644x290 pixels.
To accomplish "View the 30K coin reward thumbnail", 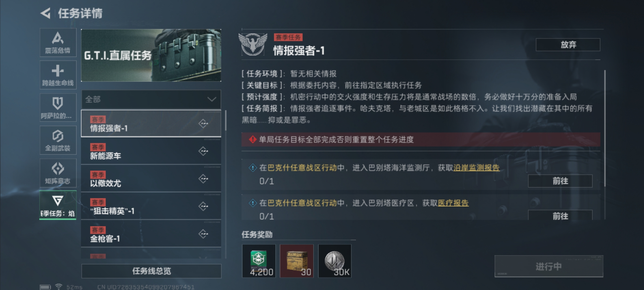I will coord(335,261).
